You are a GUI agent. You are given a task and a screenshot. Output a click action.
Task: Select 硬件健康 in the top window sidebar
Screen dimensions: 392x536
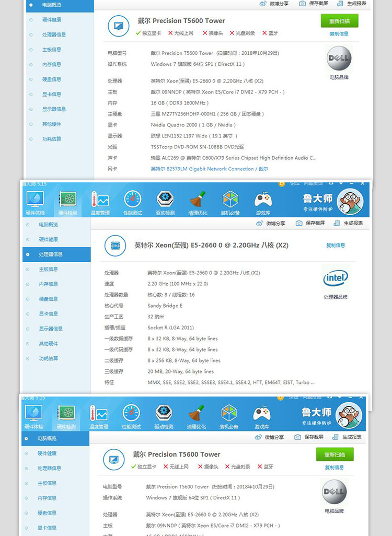point(60,20)
